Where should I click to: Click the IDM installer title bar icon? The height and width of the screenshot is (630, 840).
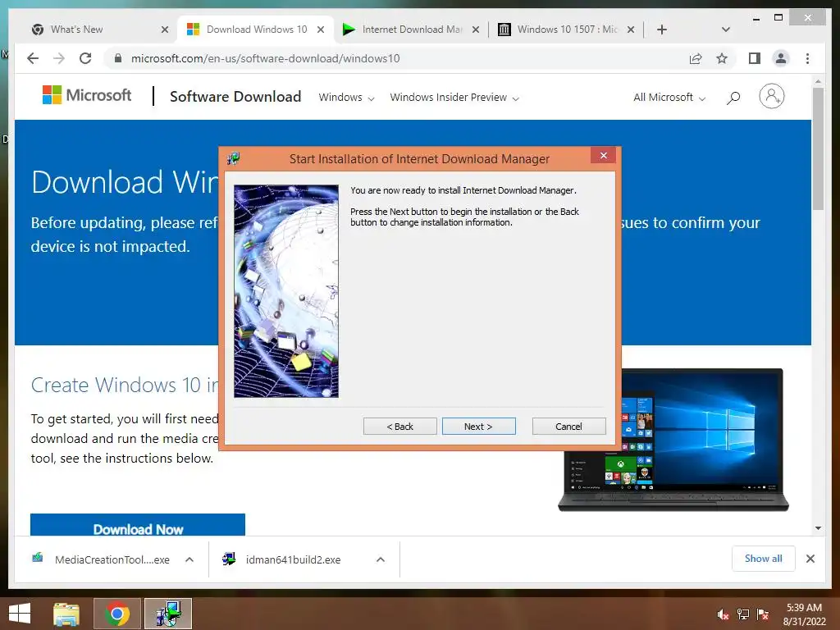(234, 158)
